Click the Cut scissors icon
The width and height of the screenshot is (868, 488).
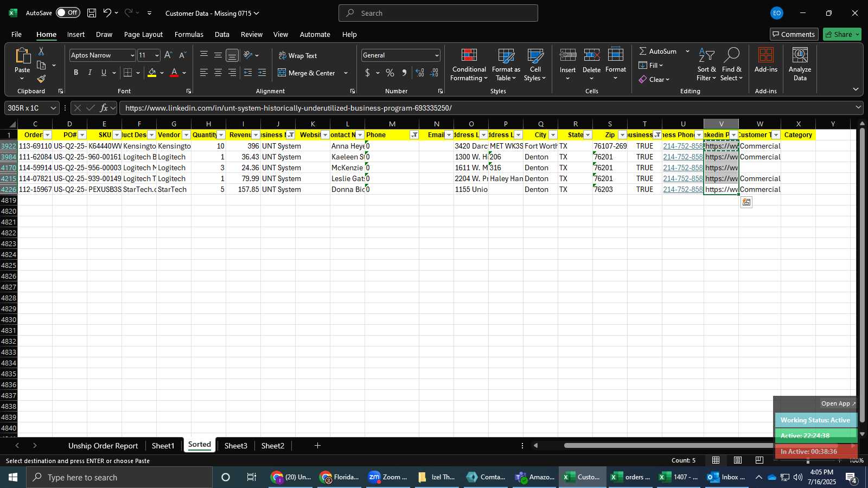(x=41, y=51)
